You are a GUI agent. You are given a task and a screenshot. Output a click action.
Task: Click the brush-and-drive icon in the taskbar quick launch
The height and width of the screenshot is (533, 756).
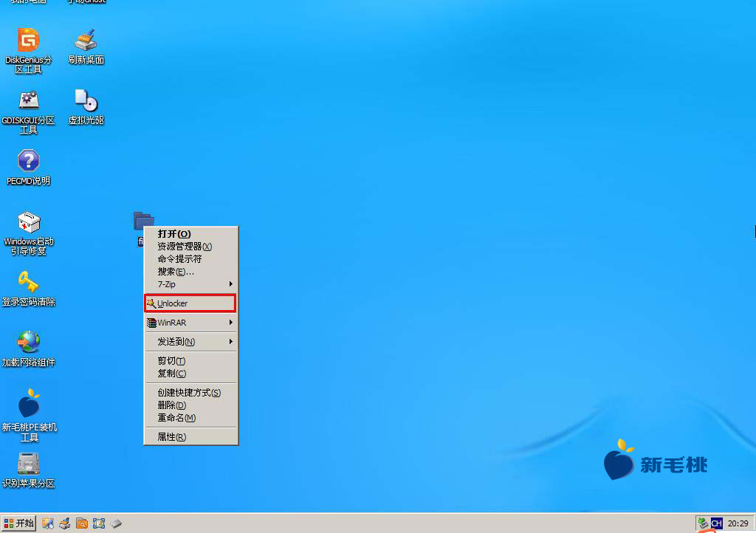click(x=65, y=523)
